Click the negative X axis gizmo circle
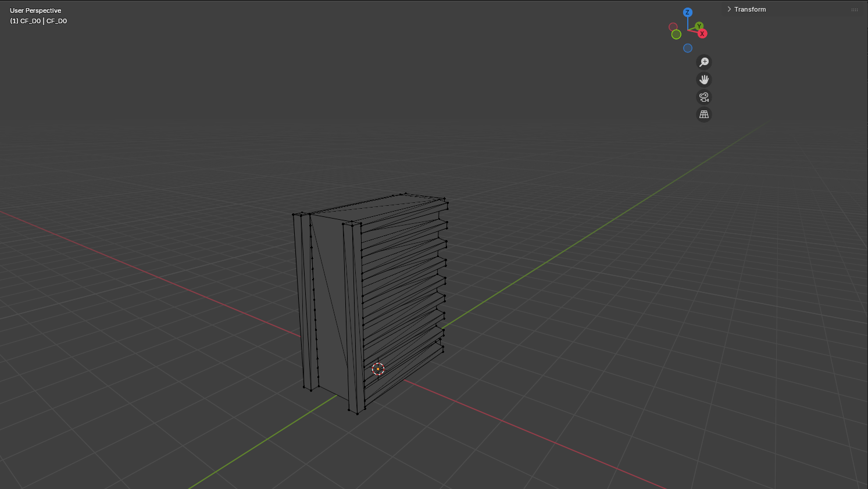 click(673, 27)
